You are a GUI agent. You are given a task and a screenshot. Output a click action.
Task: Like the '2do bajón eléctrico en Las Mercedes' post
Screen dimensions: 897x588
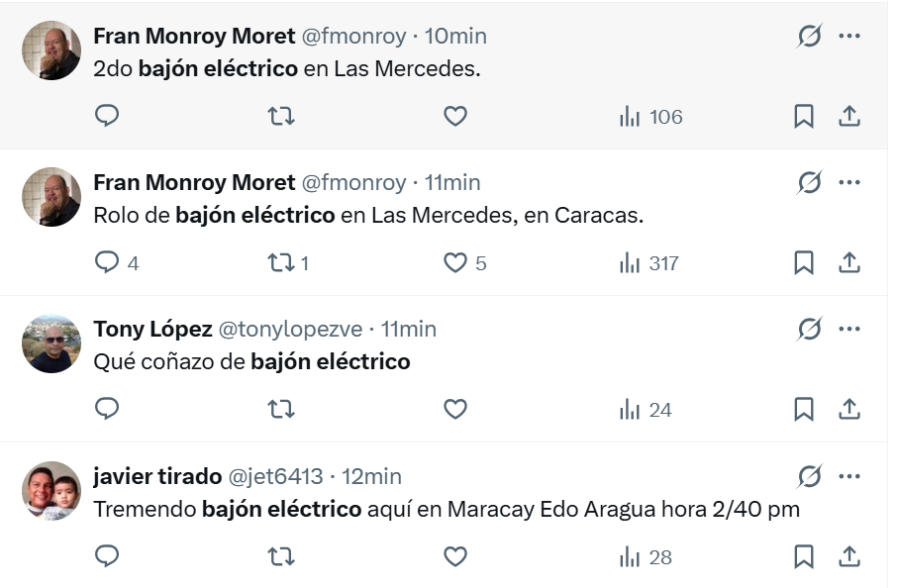[454, 117]
